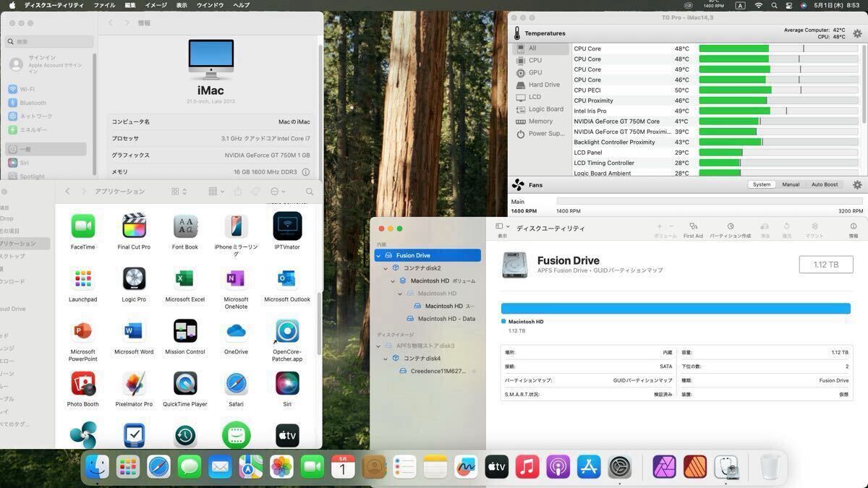Open Bluetooth in System Settings sidebar
This screenshot has height=488, width=868.
coord(48,103)
